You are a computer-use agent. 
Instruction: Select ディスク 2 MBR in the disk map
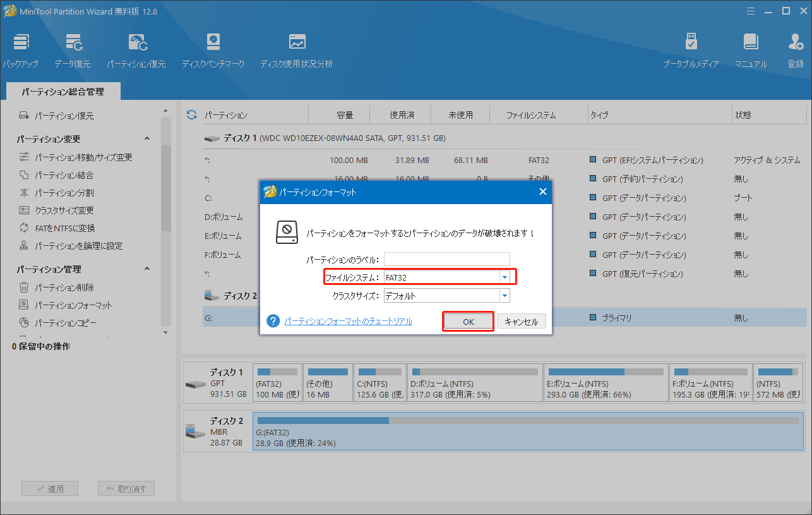pos(218,432)
